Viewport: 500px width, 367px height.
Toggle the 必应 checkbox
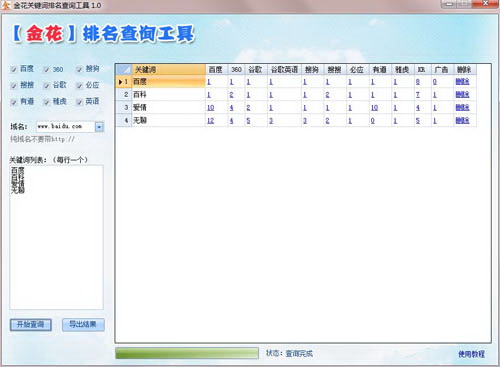79,85
